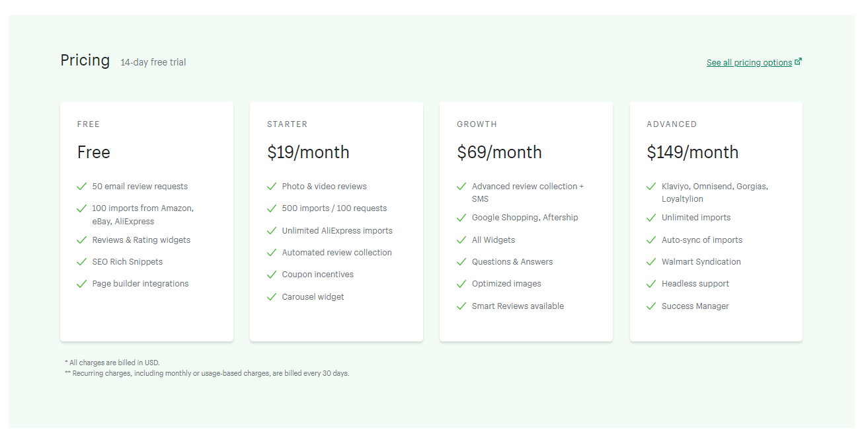This screenshot has height=438, width=868.
Task: Click checkmark next to Walmart Syndication
Action: [x=651, y=262]
